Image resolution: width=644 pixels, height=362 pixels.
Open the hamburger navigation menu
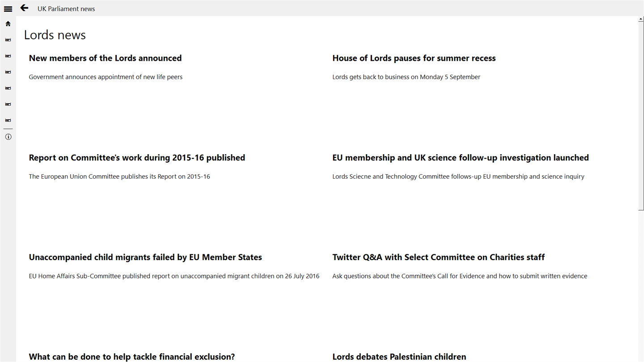pyautogui.click(x=8, y=8)
